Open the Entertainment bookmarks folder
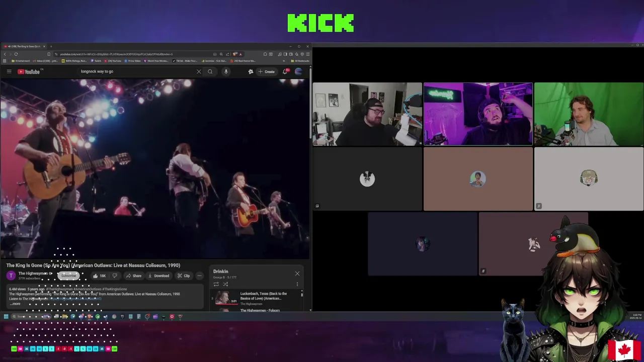The height and width of the screenshot is (362, 644). click(x=21, y=61)
